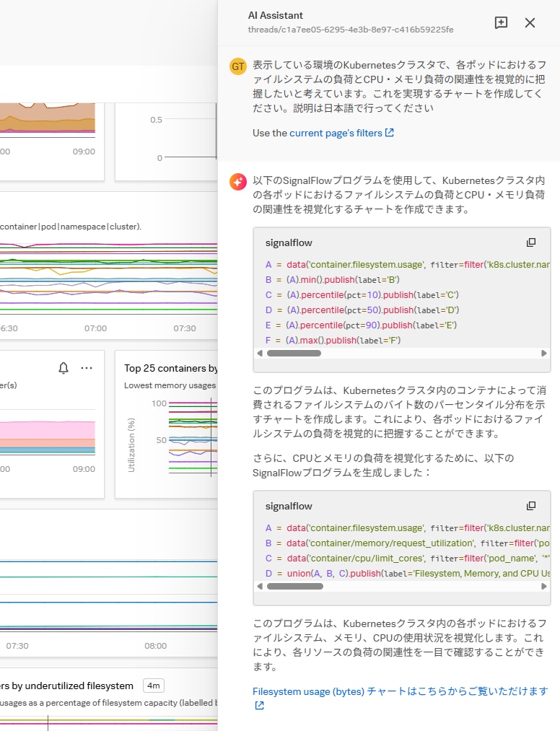Click the 'underutilized filesystem' chart title
This screenshot has width=560, height=731.
[66, 686]
